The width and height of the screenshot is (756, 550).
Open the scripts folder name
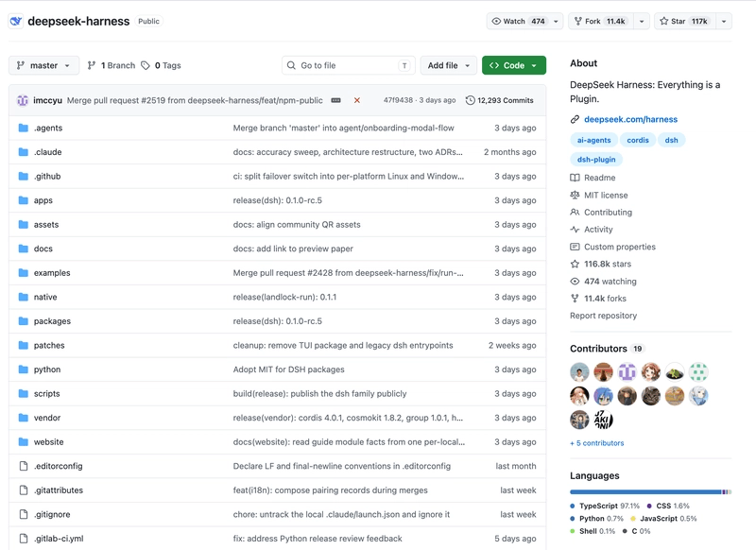[46, 393]
